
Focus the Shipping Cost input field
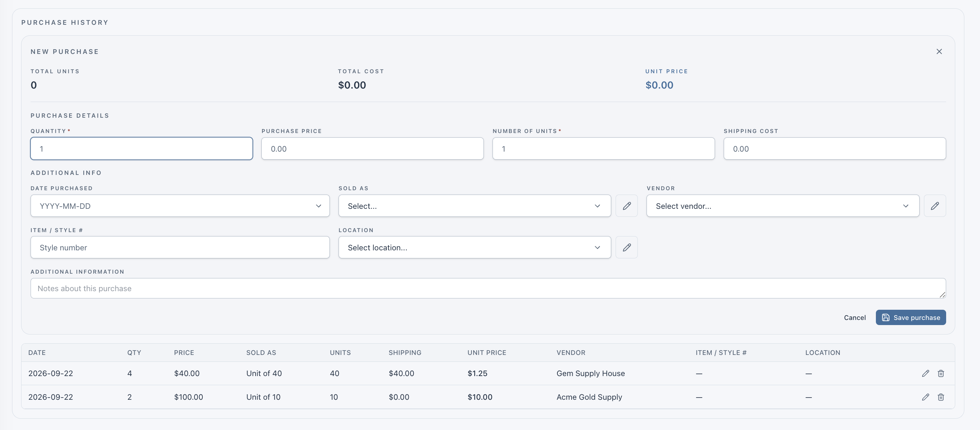[835, 149]
